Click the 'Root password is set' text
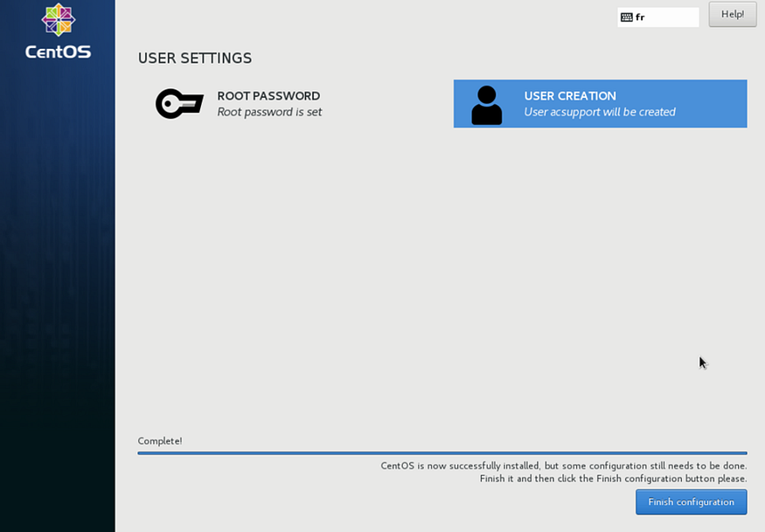 click(x=269, y=112)
